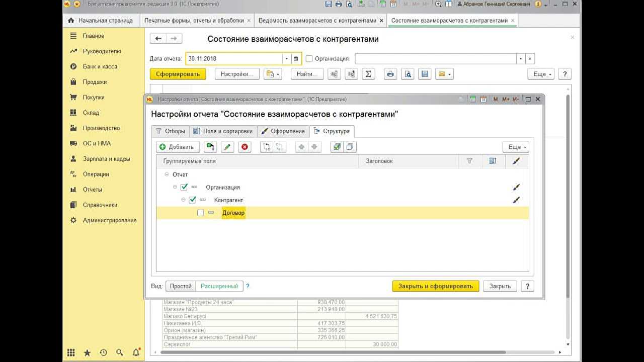Screen dimensions: 644x362
Task: Switch to the Отборы tab
Action: pyautogui.click(x=170, y=131)
